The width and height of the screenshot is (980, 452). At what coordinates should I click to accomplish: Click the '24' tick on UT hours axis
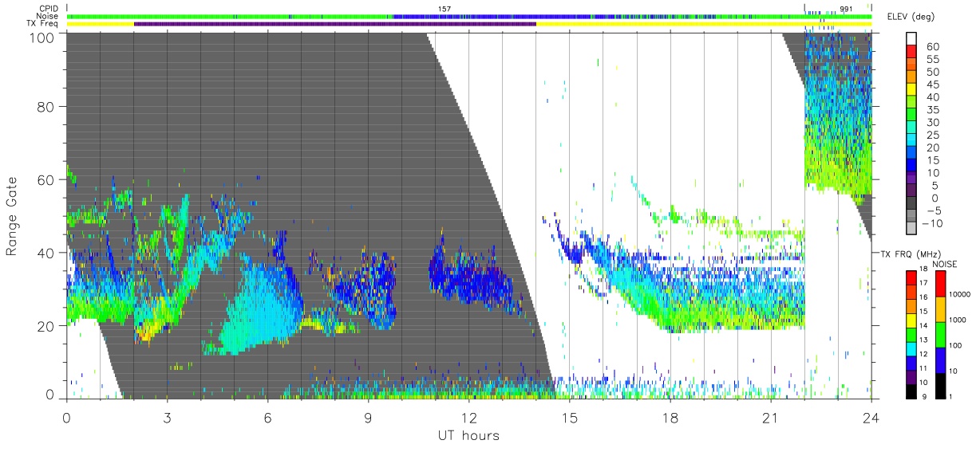pos(871,417)
